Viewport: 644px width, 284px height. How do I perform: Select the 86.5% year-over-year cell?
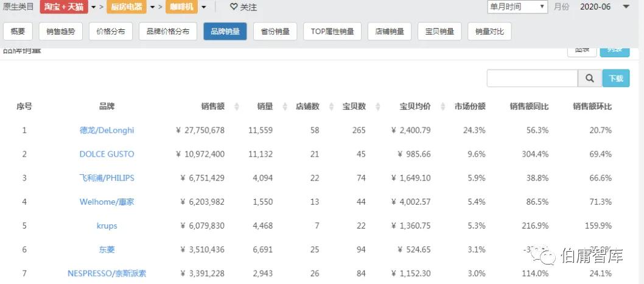click(x=537, y=202)
